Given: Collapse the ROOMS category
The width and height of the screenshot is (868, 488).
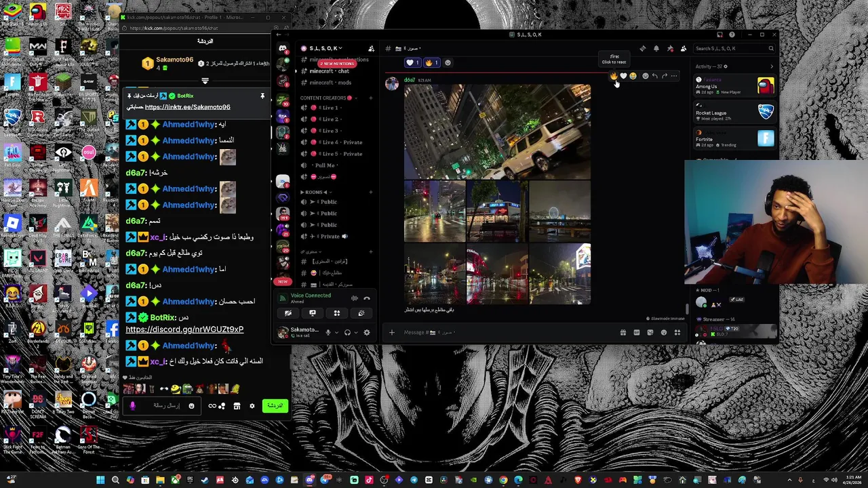Looking at the screenshot, I should coord(315,192).
